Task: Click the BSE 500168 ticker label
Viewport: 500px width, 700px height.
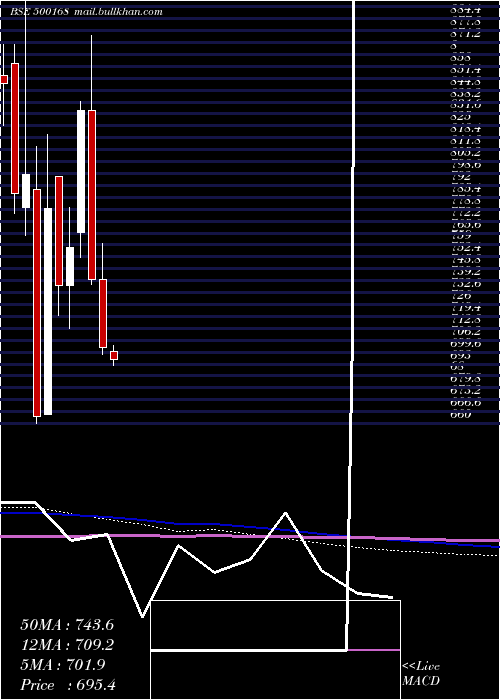Action: [x=39, y=12]
